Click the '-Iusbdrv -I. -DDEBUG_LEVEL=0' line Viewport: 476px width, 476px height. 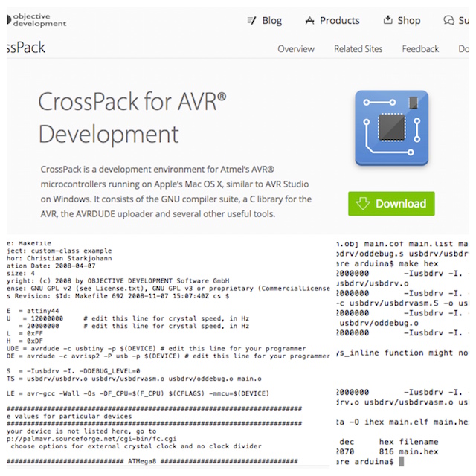pos(74,371)
